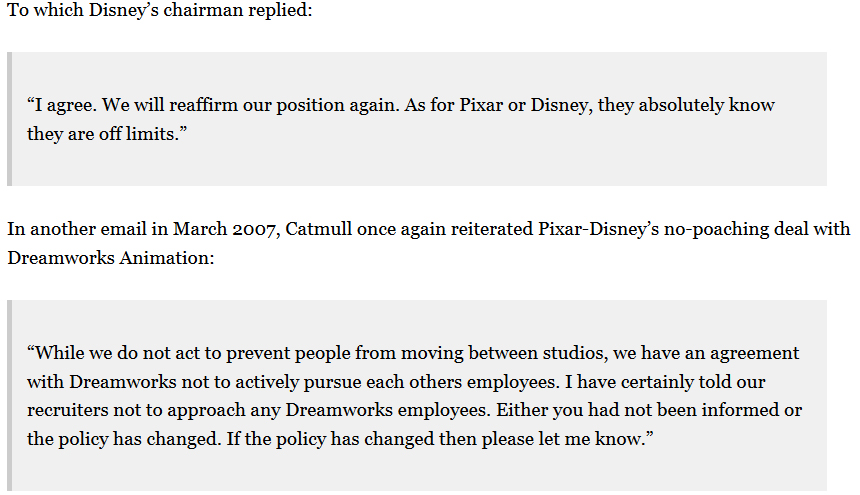This screenshot has width=860, height=495.
Task: Click "with Dreamworks" on the quote's second line
Action: (x=101, y=382)
